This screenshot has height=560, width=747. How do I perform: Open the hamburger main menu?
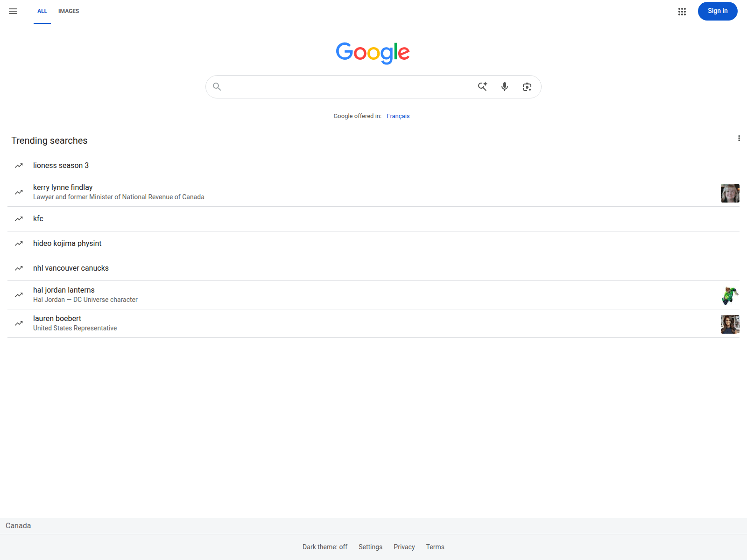pos(13,11)
